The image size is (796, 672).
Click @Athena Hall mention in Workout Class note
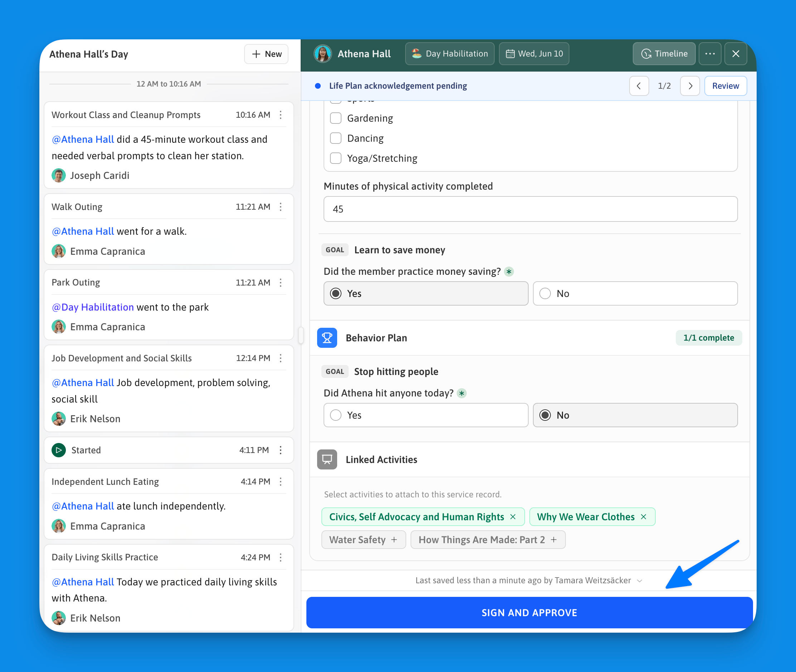tap(83, 140)
